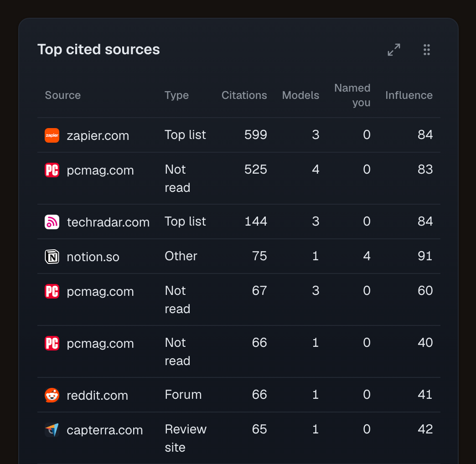Click the Review site type for capterra.com

(186, 438)
